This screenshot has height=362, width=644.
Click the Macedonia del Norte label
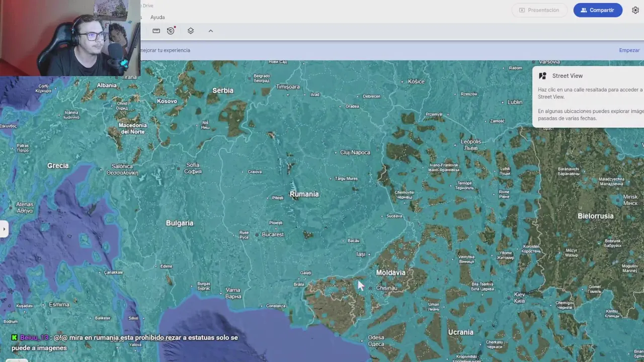132,128
